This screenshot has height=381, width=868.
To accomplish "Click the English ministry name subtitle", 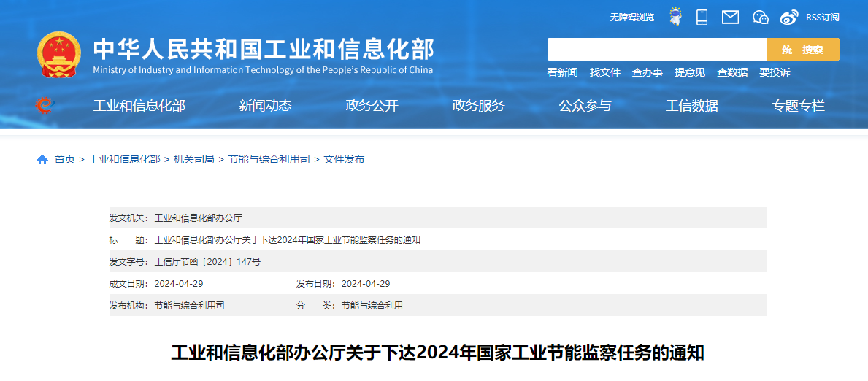I will pyautogui.click(x=263, y=70).
